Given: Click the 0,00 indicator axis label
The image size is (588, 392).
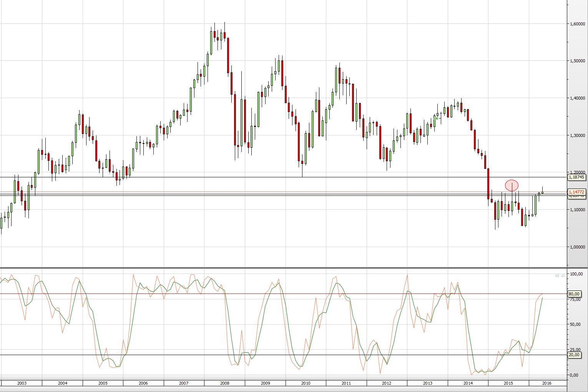Looking at the screenshot, I should 574,375.
